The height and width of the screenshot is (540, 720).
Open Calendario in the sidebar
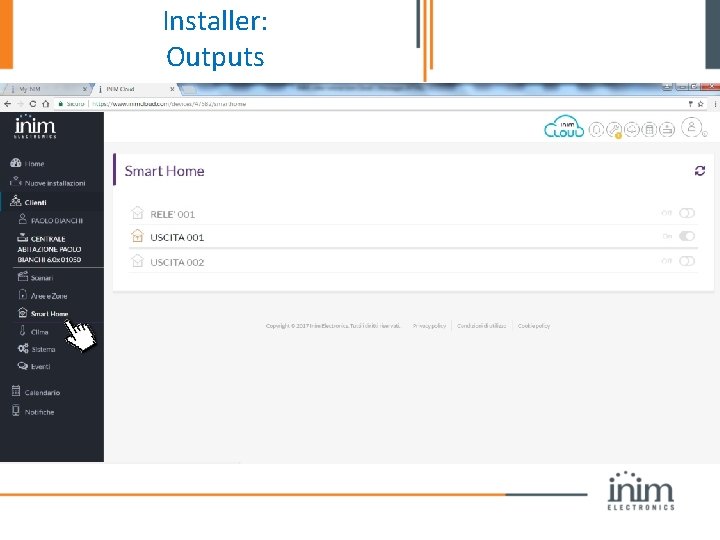(35, 392)
